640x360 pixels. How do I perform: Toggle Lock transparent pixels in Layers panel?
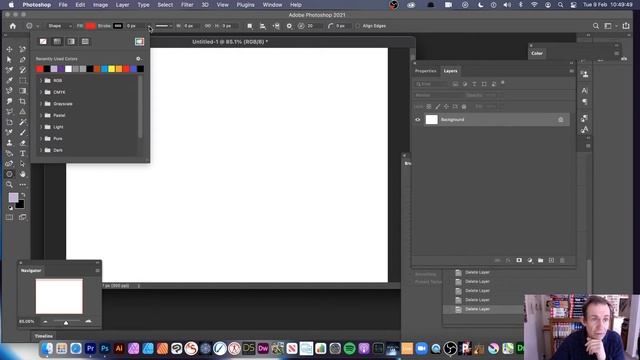pyautogui.click(x=429, y=107)
